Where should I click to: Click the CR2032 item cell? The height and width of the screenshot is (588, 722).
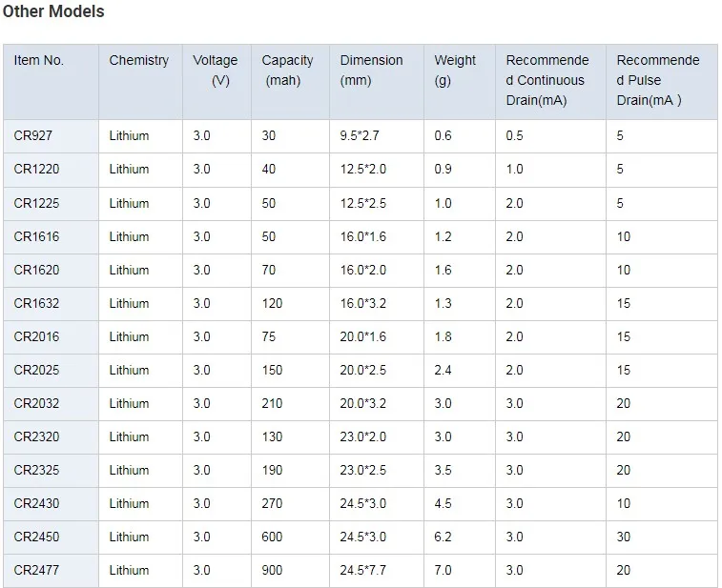[36, 403]
